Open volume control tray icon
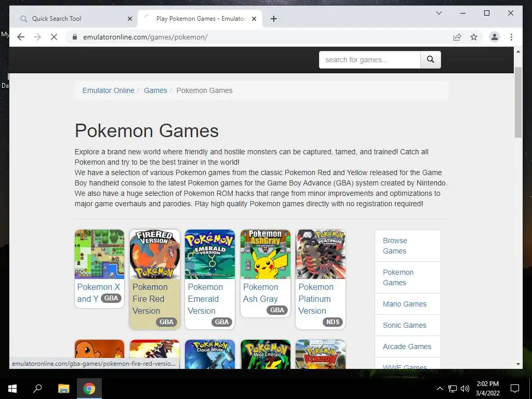 (x=465, y=389)
